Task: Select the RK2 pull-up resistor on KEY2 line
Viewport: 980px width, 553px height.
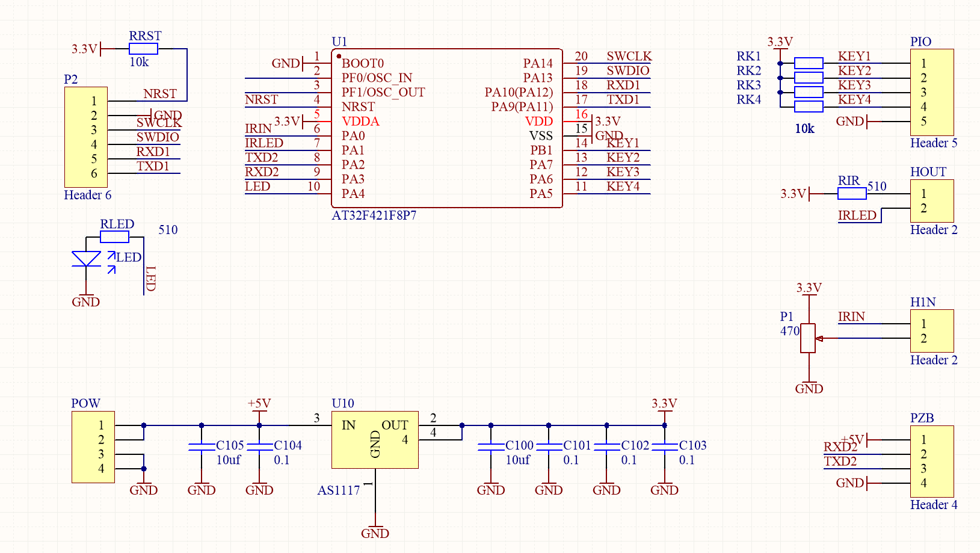Action: (809, 78)
